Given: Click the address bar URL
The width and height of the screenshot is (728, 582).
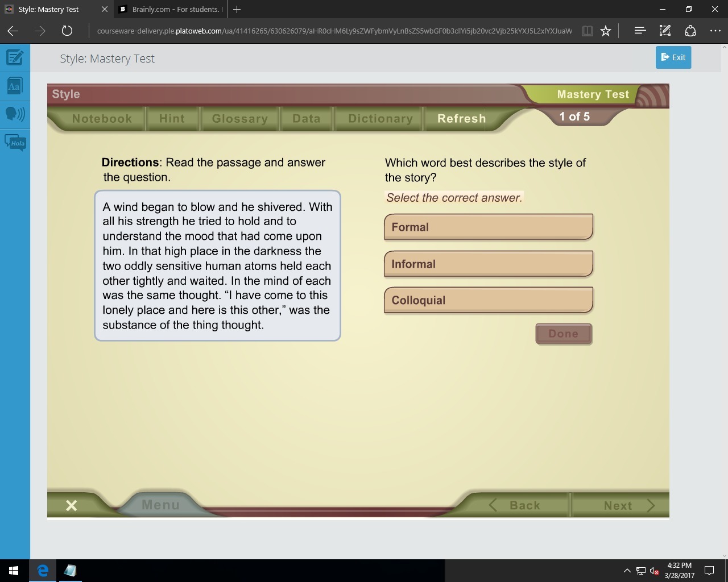Looking at the screenshot, I should (x=334, y=31).
